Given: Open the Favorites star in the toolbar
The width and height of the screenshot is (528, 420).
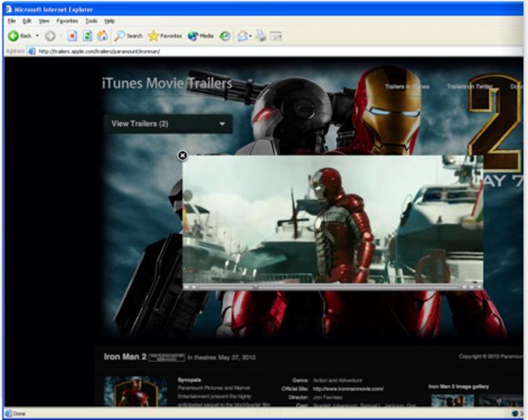Looking at the screenshot, I should pyautogui.click(x=165, y=36).
